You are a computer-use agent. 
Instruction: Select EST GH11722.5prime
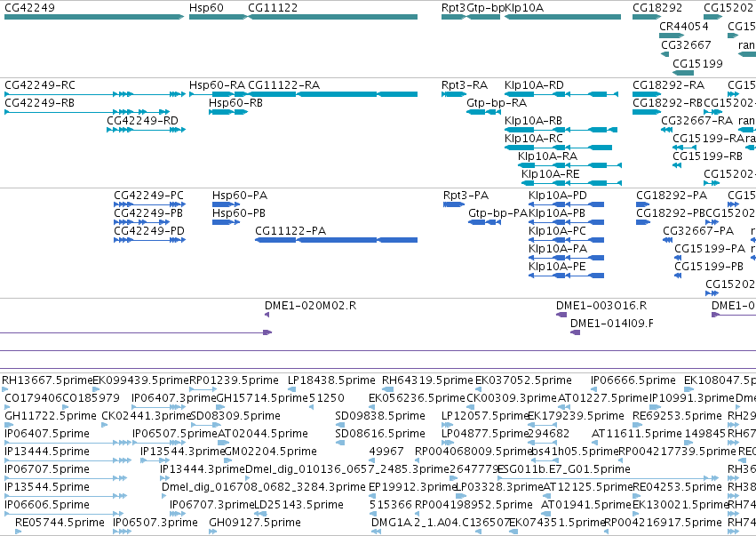[x=8, y=426]
